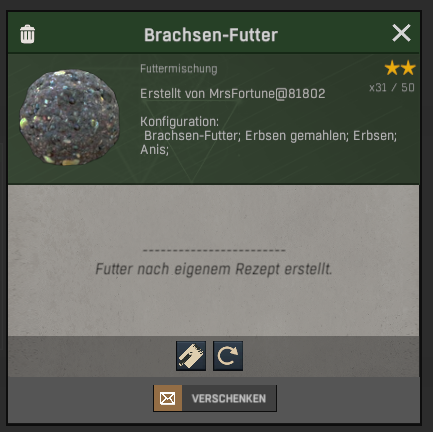Click the second gold rating star
This screenshot has height=432, width=433.
pyautogui.click(x=408, y=68)
